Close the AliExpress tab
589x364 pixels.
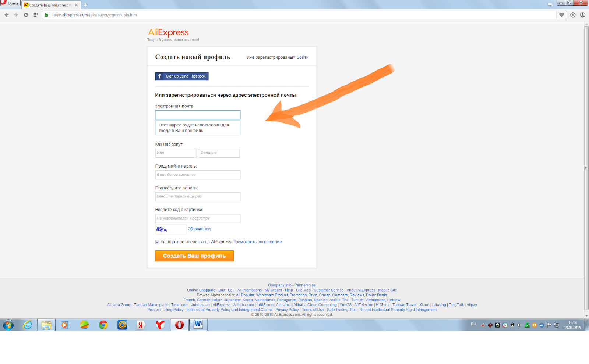(76, 5)
